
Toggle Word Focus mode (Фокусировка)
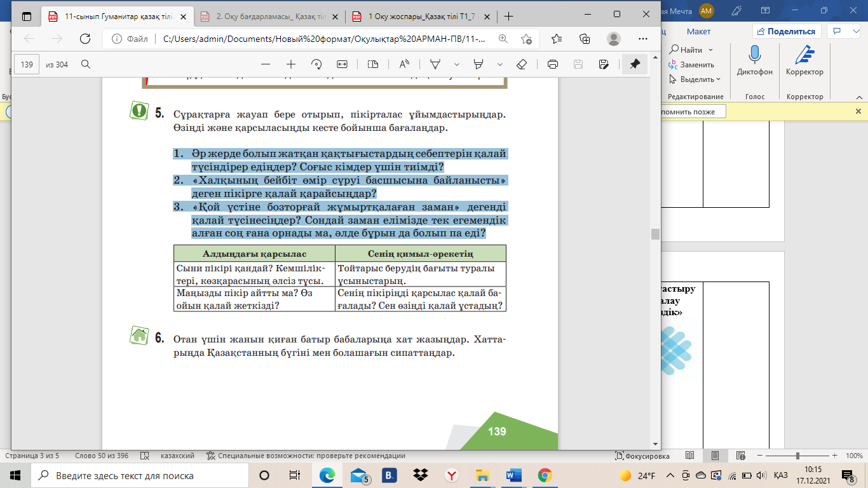point(642,456)
